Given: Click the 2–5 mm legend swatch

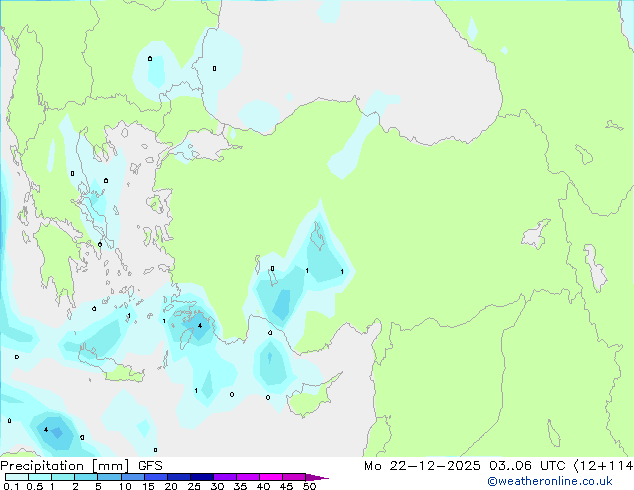Looking at the screenshot, I should tap(86, 477).
